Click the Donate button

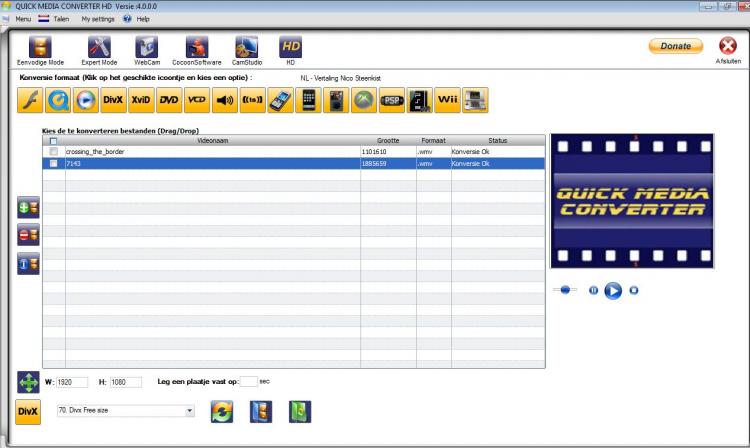click(x=676, y=46)
